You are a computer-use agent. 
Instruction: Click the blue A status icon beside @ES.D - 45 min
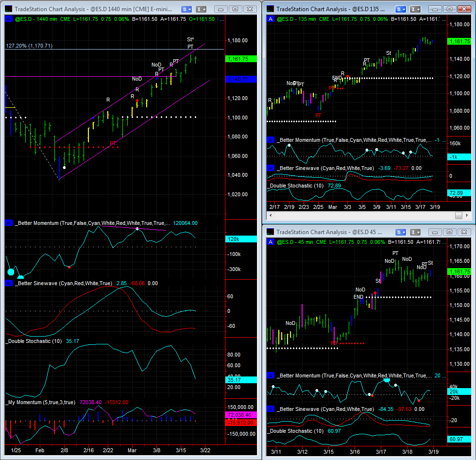tap(271, 242)
